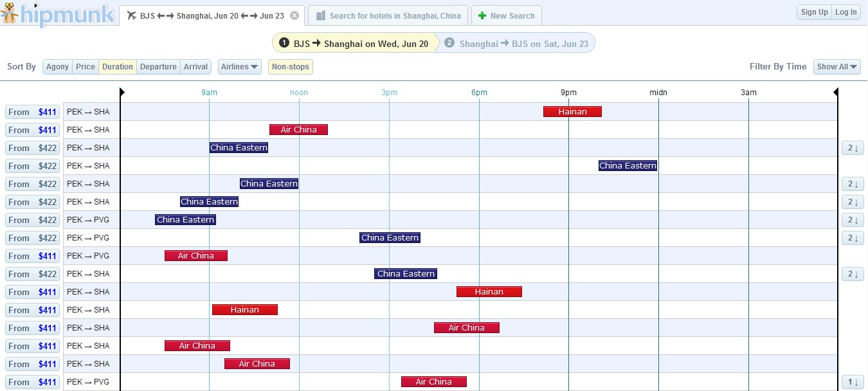Click From $422 for the late-night China Eastern flight
This screenshot has width=868, height=391.
click(33, 166)
